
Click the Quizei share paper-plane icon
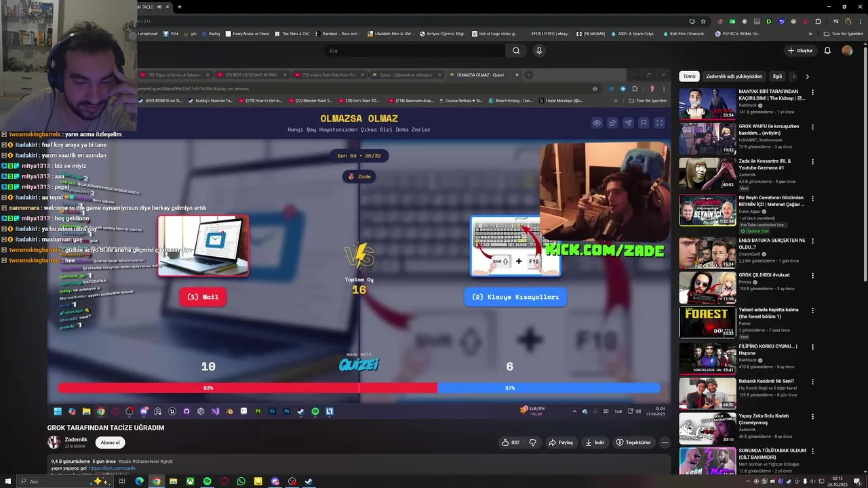click(628, 123)
